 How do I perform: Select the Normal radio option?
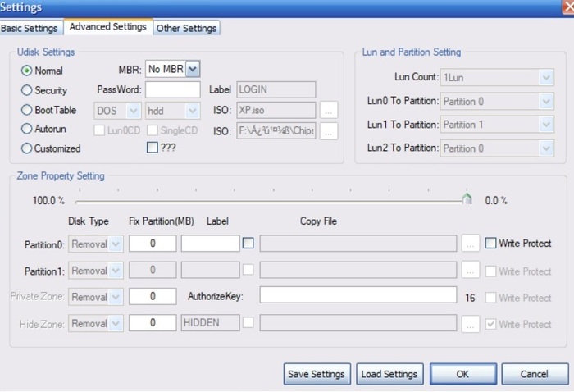(x=27, y=71)
